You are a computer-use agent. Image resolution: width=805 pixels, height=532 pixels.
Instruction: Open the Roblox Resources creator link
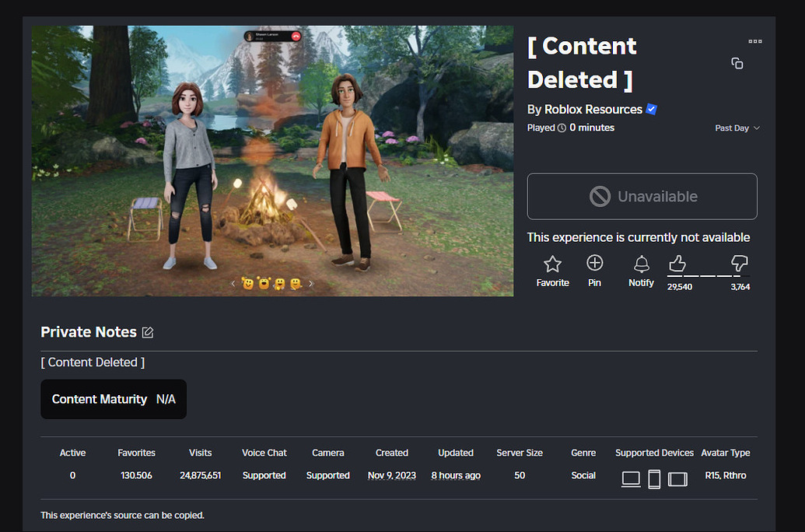pyautogui.click(x=593, y=109)
